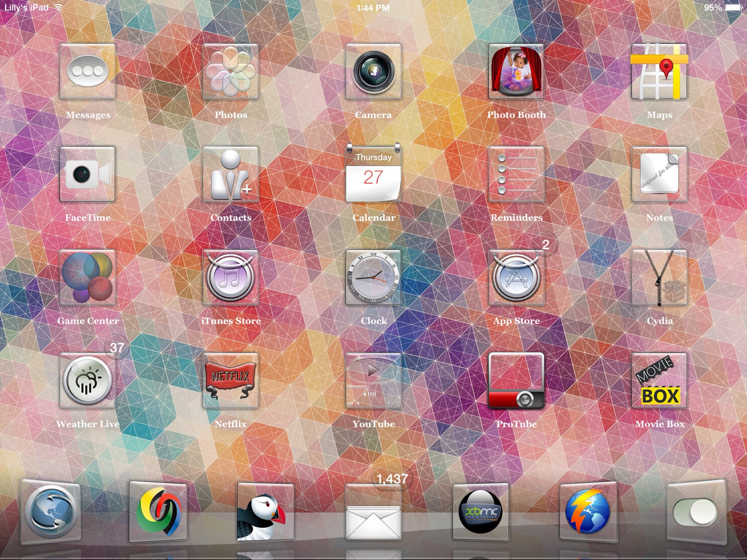Launch the Netflix app
747x560 pixels.
pos(231,380)
